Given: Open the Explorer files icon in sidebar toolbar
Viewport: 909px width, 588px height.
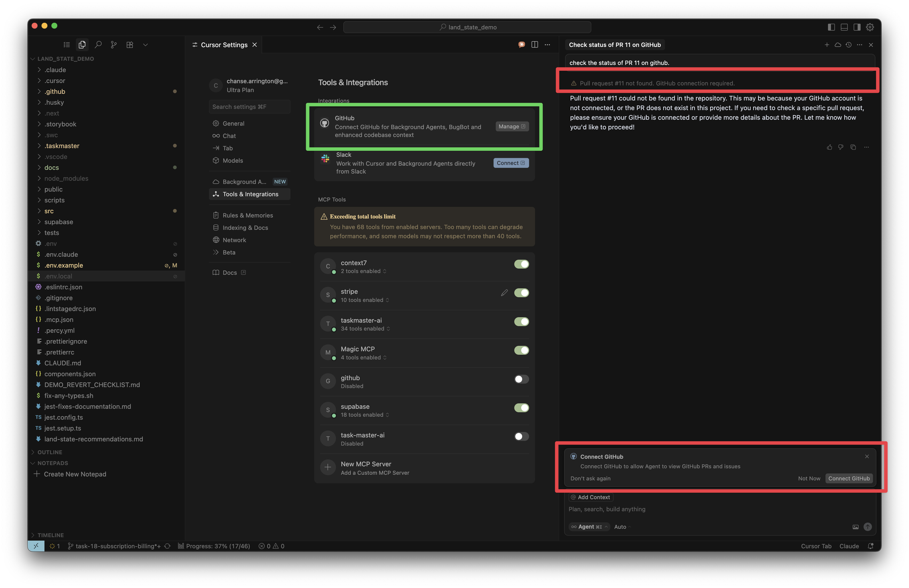Looking at the screenshot, I should coord(82,45).
